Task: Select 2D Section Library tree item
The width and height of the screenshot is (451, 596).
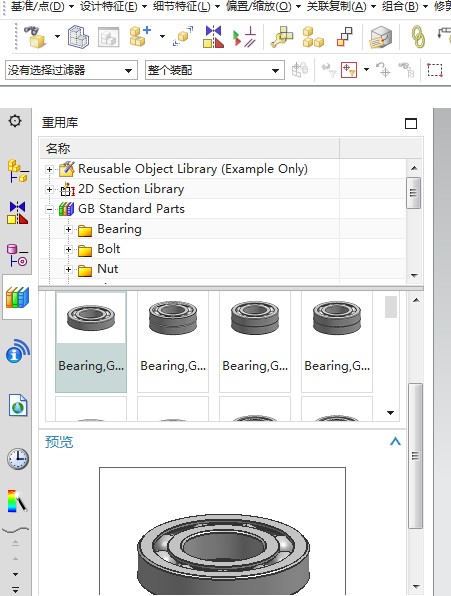Action: pos(131,189)
